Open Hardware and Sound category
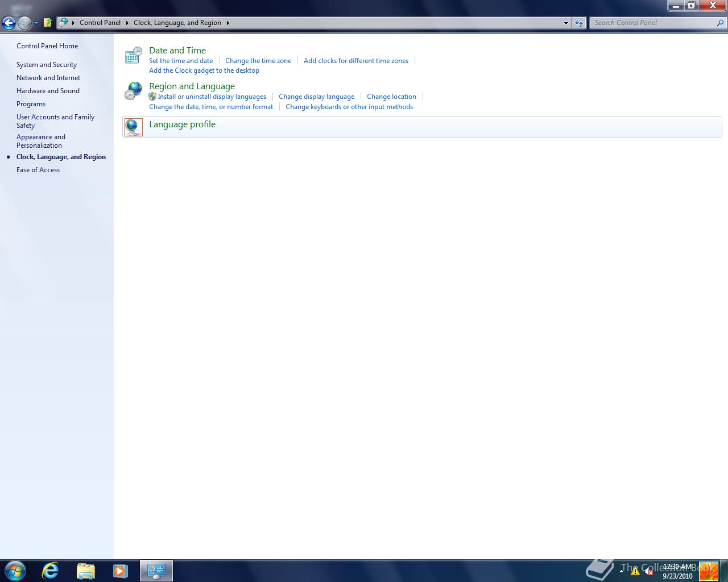 (48, 91)
